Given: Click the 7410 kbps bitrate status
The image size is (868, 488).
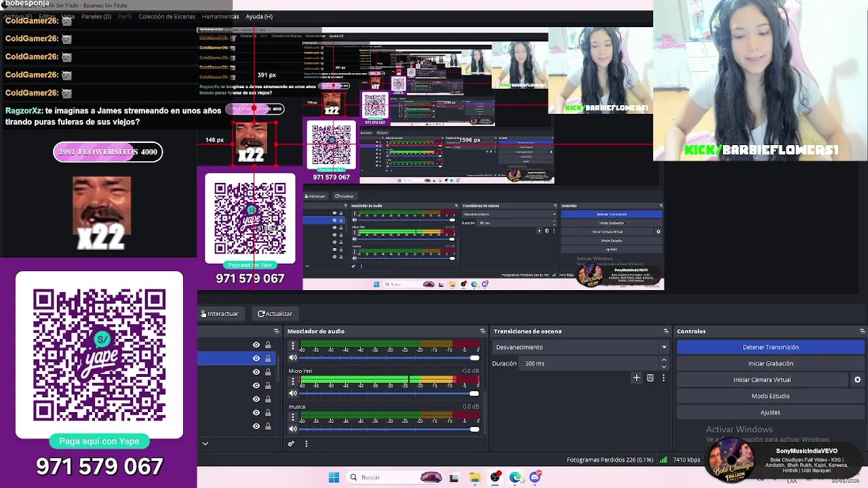Looking at the screenshot, I should point(686,460).
